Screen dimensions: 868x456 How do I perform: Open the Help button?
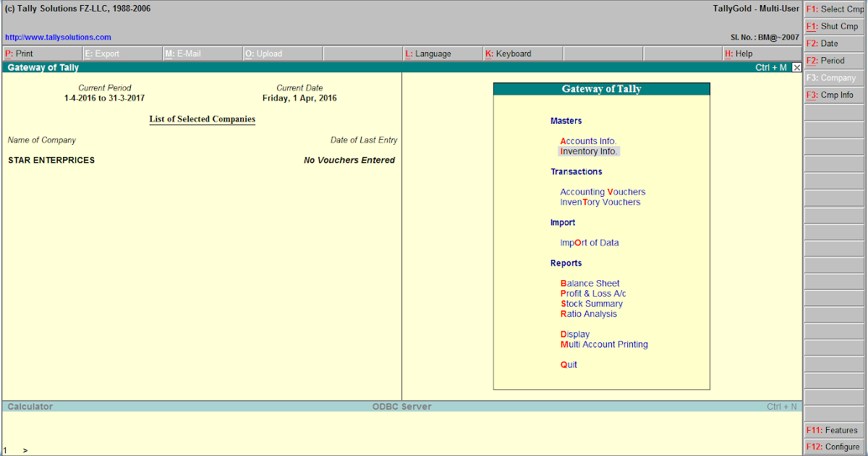[x=762, y=54]
